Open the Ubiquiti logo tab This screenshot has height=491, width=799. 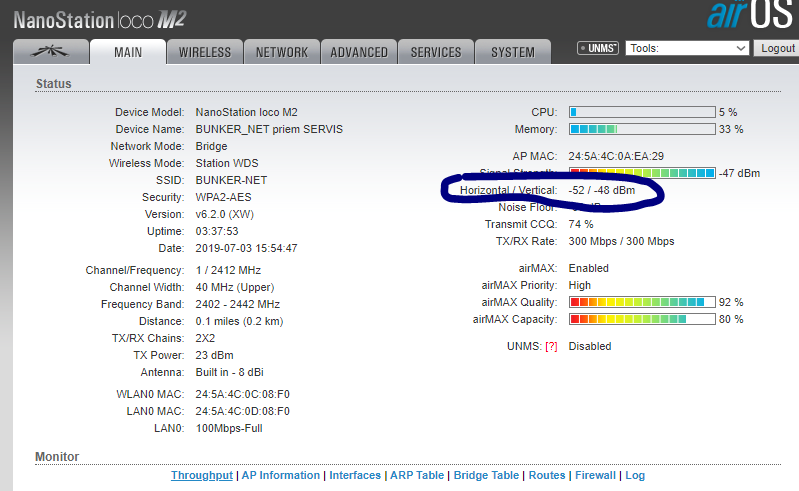pos(49,52)
